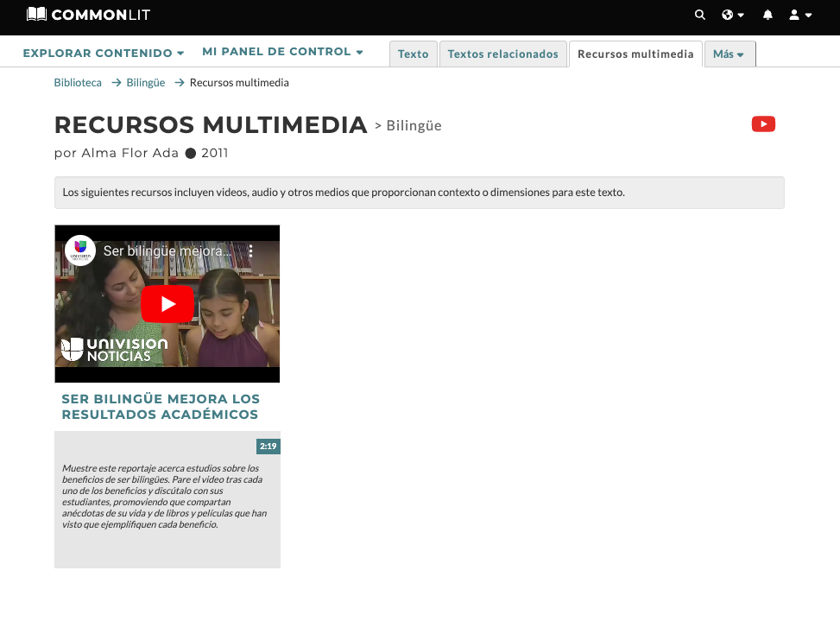Select the Recursos multimedia tab

click(x=635, y=54)
